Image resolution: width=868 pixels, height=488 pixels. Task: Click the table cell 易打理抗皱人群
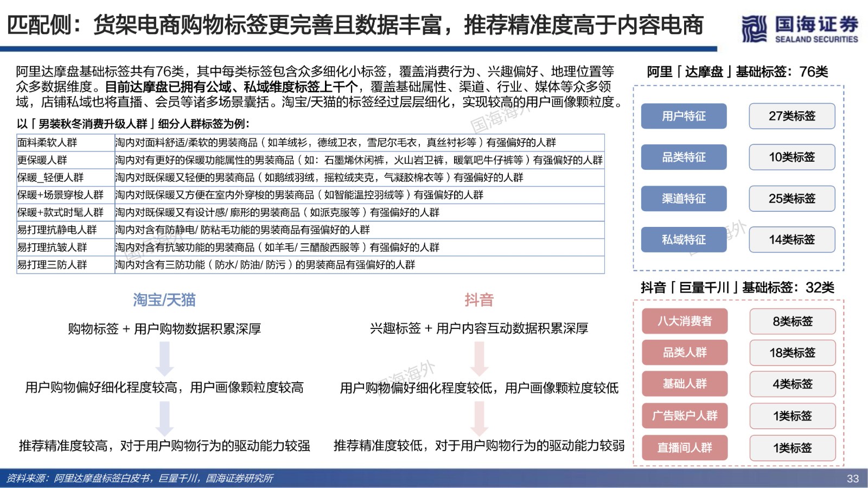click(x=66, y=247)
